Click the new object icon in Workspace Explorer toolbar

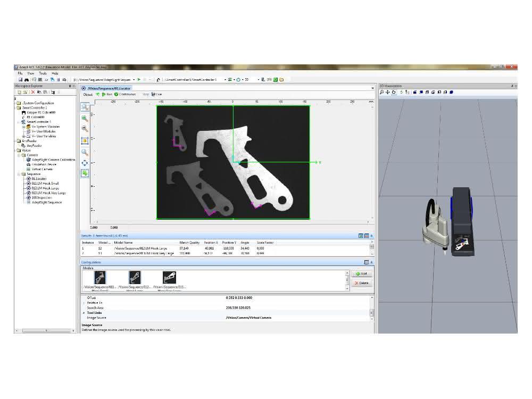(19, 92)
